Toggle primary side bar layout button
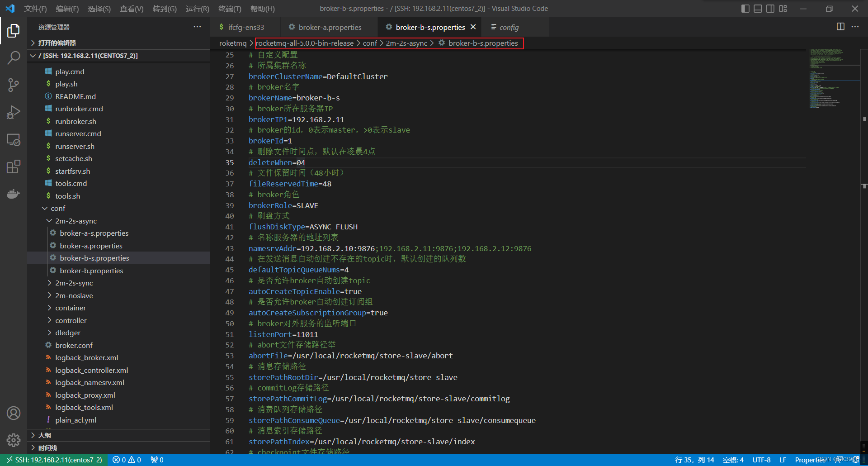Image resolution: width=868 pixels, height=466 pixels. (x=745, y=9)
